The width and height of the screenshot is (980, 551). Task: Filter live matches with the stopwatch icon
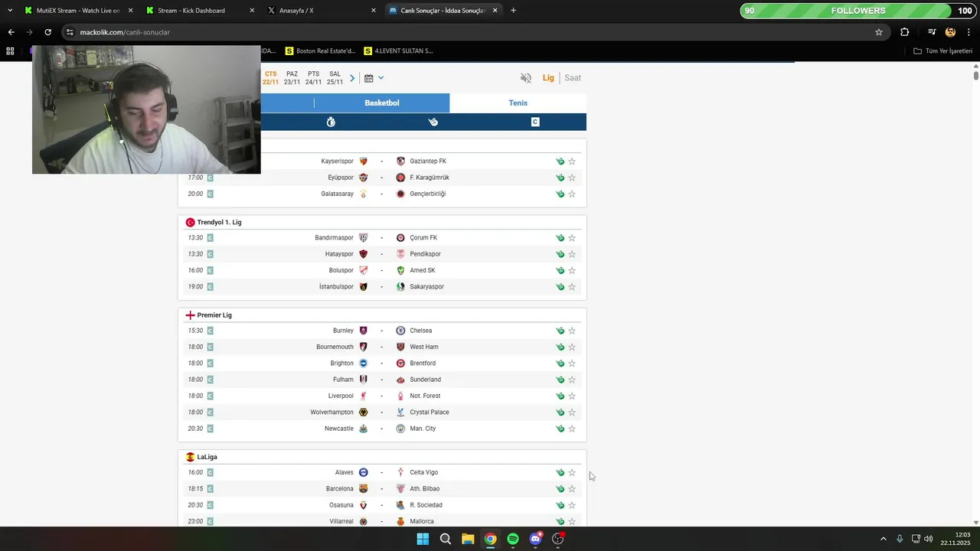pos(331,122)
